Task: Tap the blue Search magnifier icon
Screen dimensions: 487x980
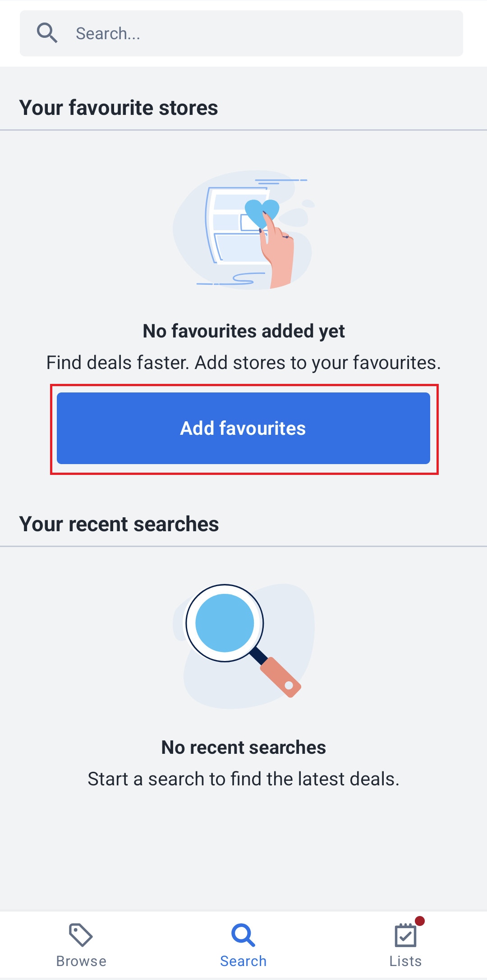Action: coord(243,935)
